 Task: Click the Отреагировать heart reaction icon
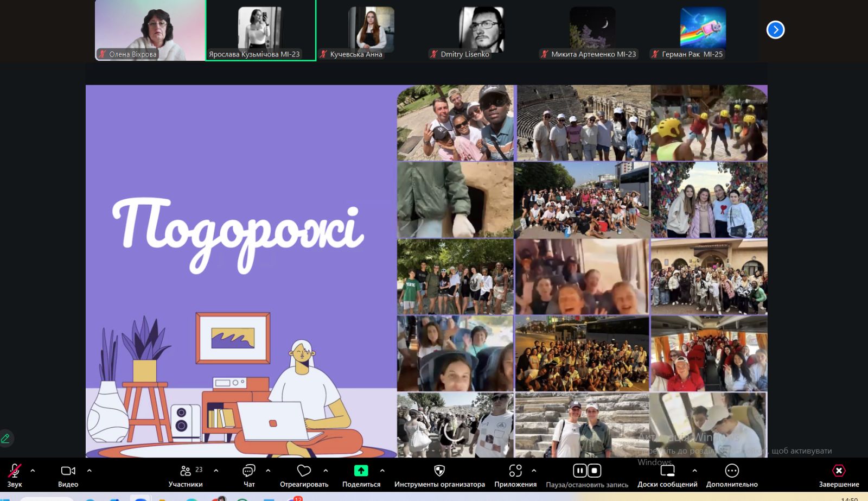(x=304, y=471)
